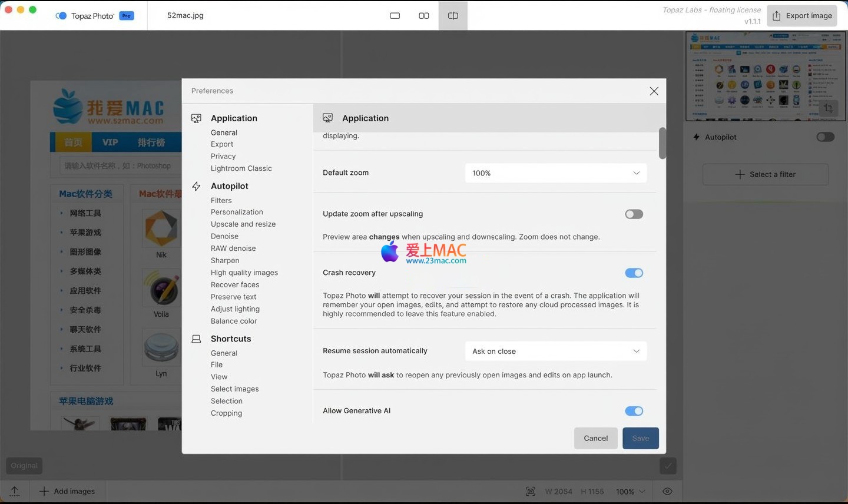Open the Default zoom dropdown

[555, 173]
